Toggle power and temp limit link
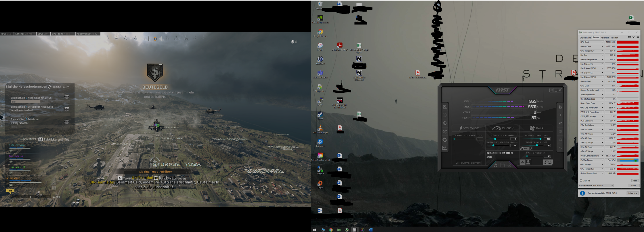This screenshot has height=232, width=644. coord(521,148)
